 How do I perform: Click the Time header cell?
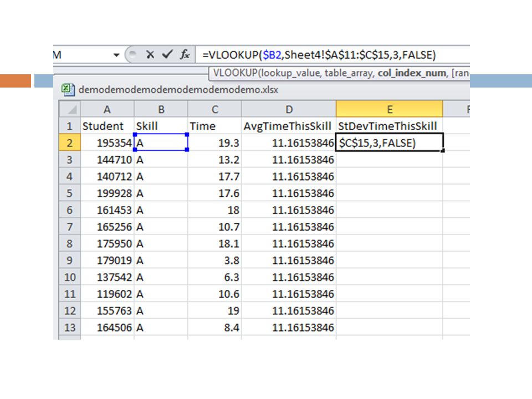pyautogui.click(x=215, y=126)
